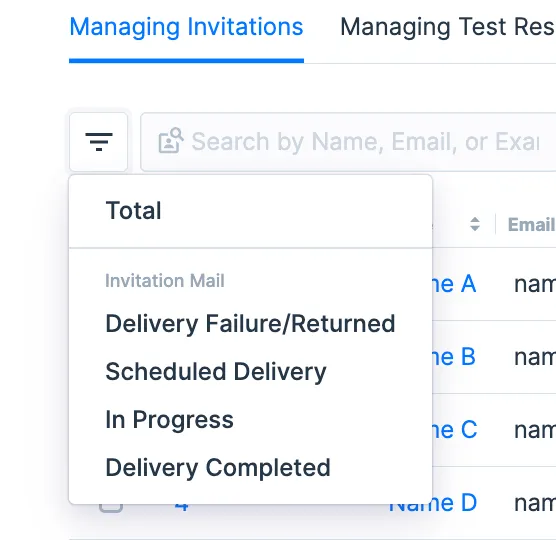Viewport: 556px width, 540px height.
Task: Click the email cell in Name C row
Action: (535, 430)
